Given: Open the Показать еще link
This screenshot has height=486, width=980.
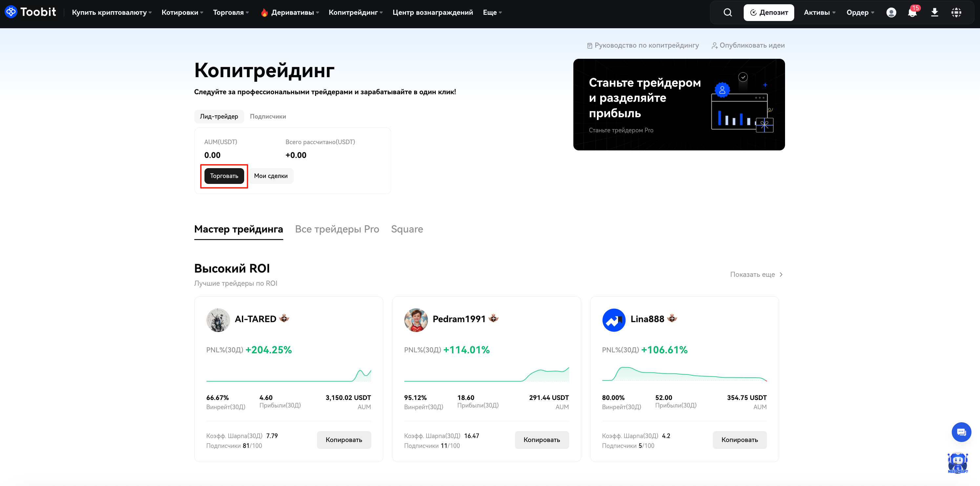Looking at the screenshot, I should click(756, 275).
